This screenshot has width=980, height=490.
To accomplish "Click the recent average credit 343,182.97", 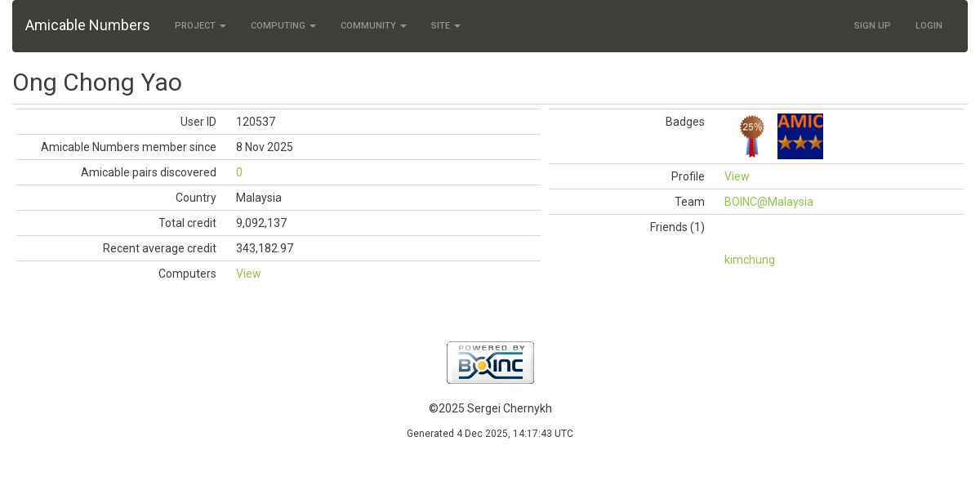I will point(265,248).
